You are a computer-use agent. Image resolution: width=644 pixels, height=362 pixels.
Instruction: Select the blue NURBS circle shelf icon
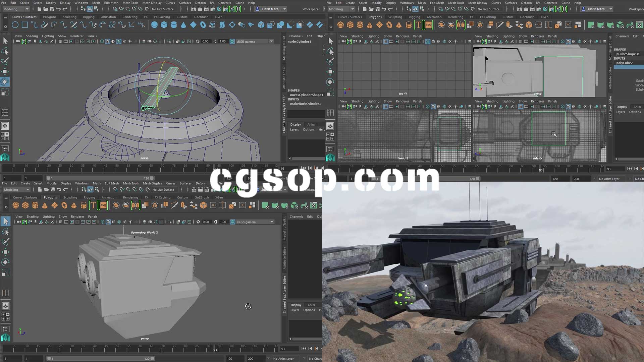pos(15,25)
